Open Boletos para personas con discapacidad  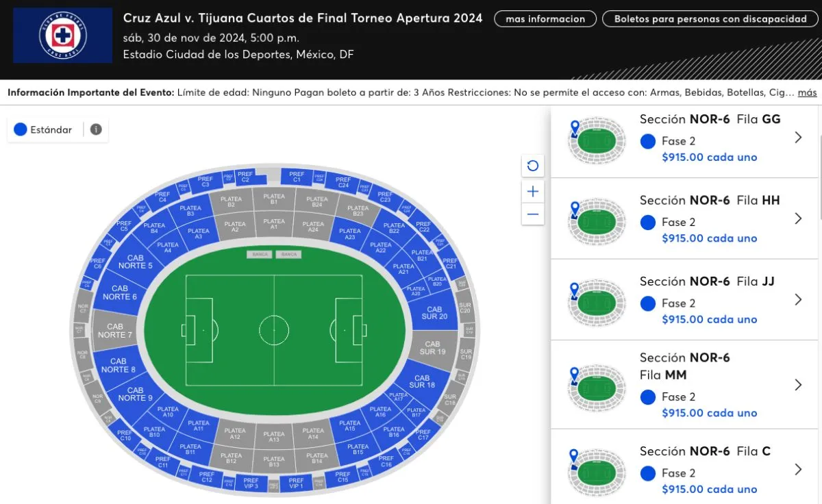click(710, 18)
